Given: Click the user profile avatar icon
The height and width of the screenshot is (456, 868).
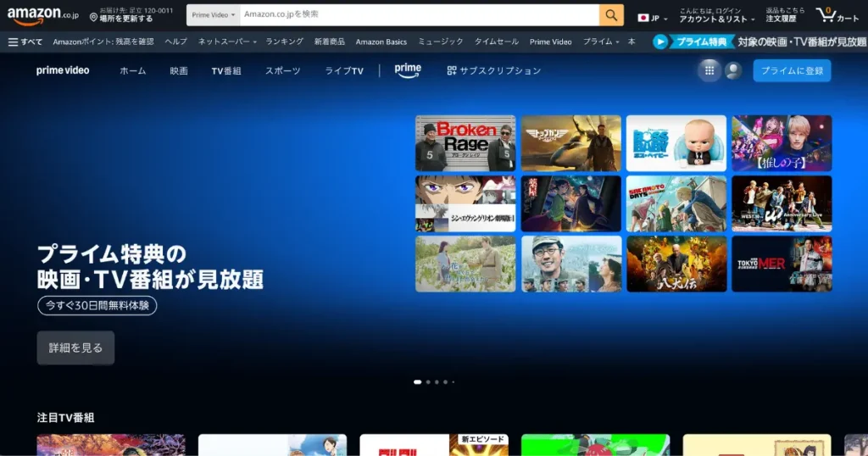Looking at the screenshot, I should [x=733, y=70].
